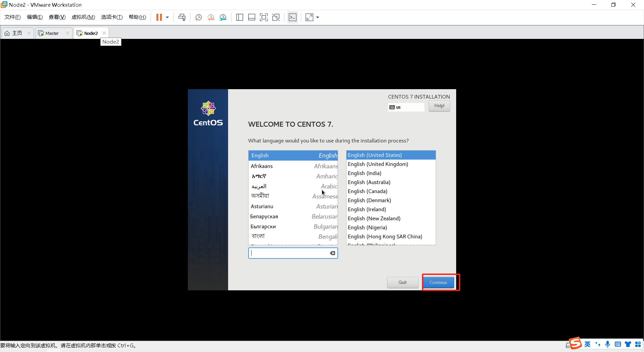Select English in the language list
The image size is (644, 352).
[293, 156]
